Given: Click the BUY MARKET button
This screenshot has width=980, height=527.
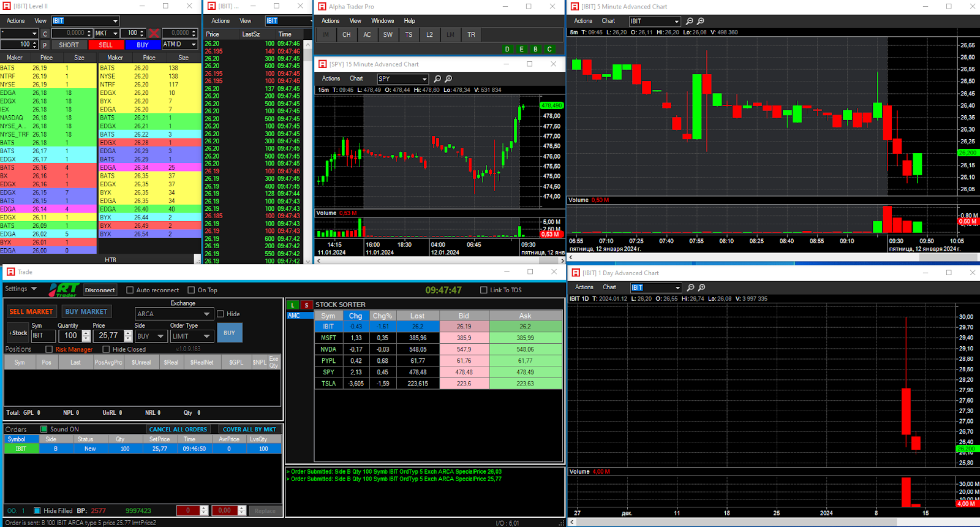Looking at the screenshot, I should tap(86, 312).
